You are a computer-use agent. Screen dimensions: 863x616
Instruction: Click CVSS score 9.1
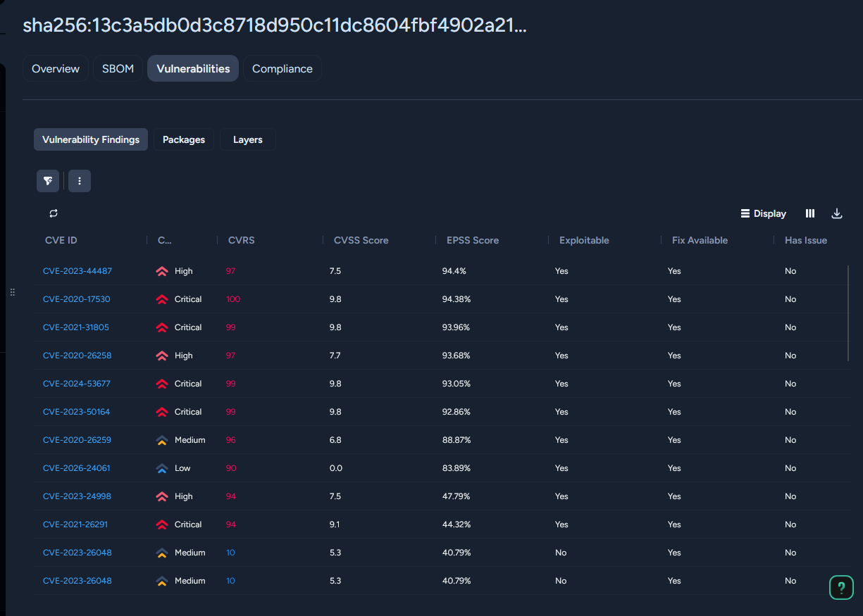335,524
